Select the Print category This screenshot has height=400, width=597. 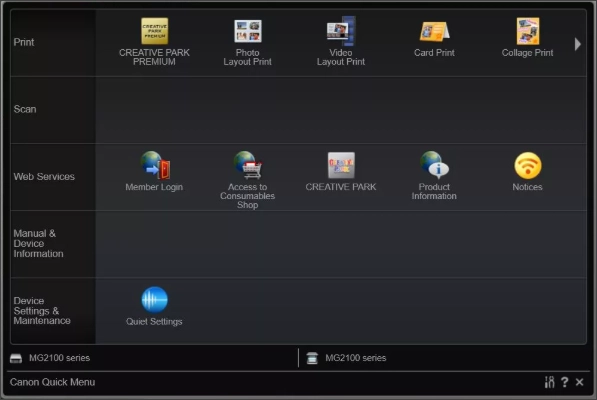coord(53,43)
